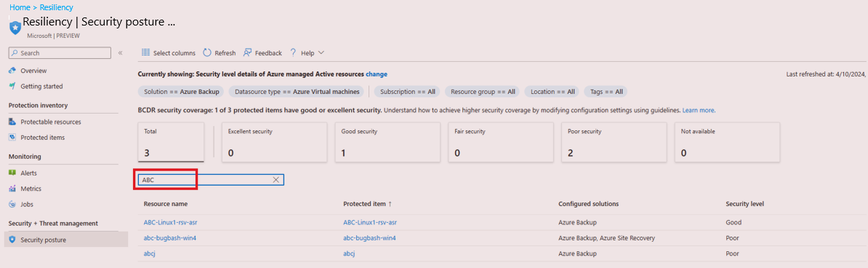The width and height of the screenshot is (868, 268).
Task: Edit the Solution == Azure Backup filter
Action: click(182, 92)
